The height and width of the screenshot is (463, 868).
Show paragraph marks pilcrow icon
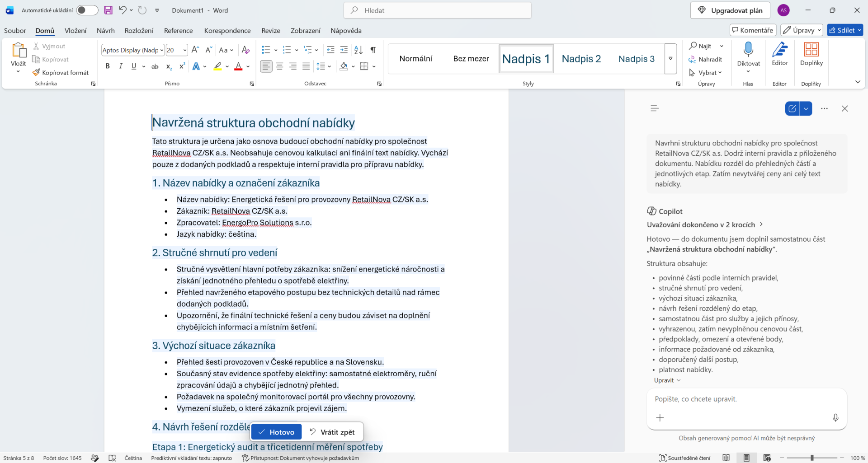(x=373, y=50)
